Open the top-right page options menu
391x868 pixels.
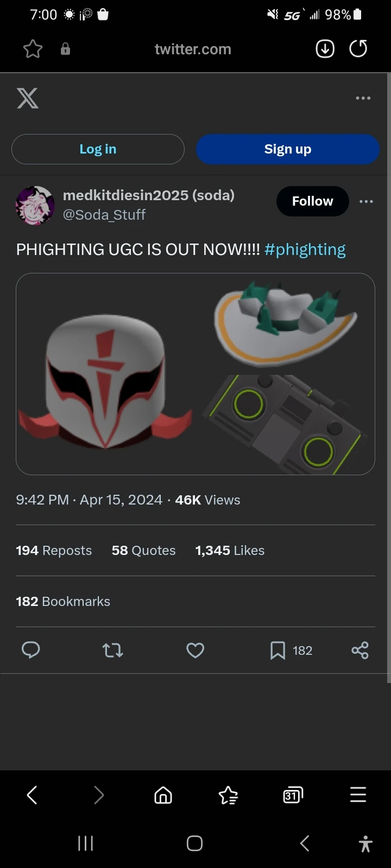[x=362, y=98]
